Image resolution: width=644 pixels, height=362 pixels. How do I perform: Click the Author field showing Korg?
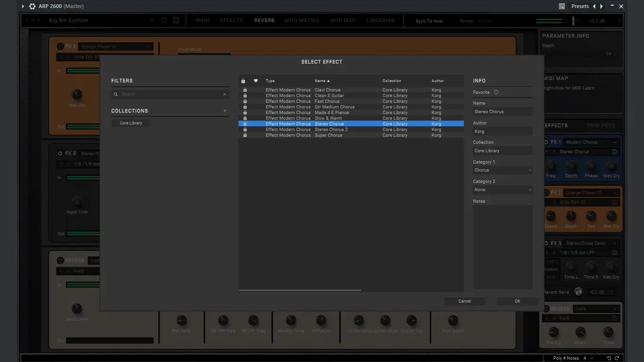[503, 132]
